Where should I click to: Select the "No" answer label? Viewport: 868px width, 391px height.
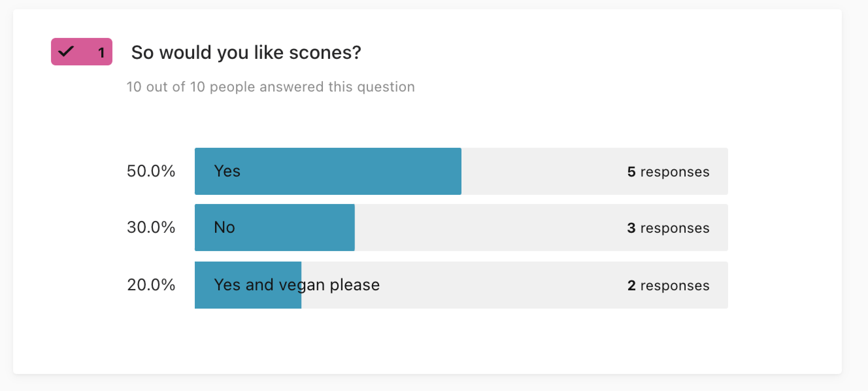point(225,227)
